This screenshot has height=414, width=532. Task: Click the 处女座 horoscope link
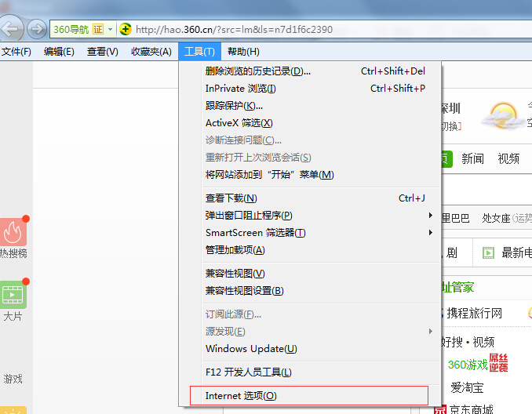(x=496, y=218)
